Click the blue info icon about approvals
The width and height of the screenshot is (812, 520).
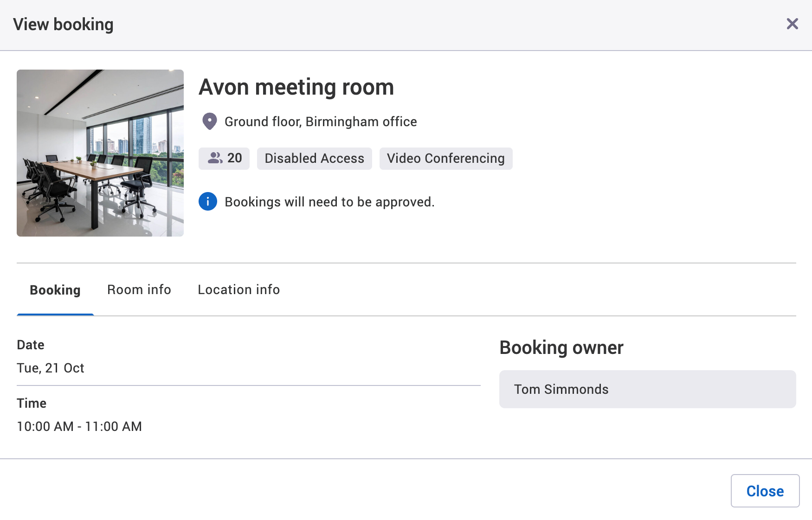coord(208,201)
